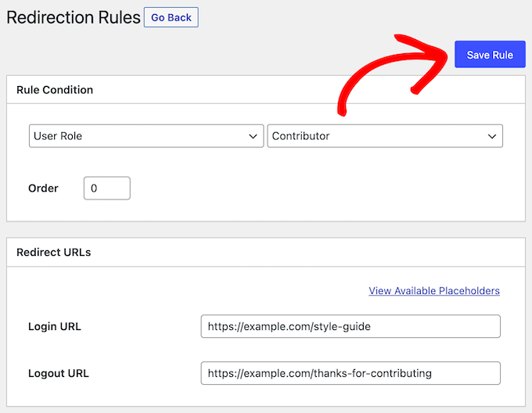
Task: Click into the Login URL field
Action: pos(350,326)
